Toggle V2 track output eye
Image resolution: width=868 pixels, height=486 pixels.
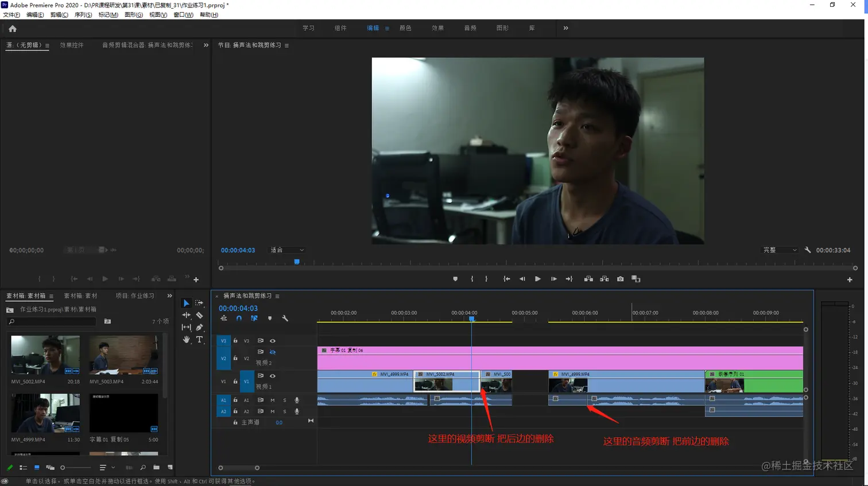[273, 352]
